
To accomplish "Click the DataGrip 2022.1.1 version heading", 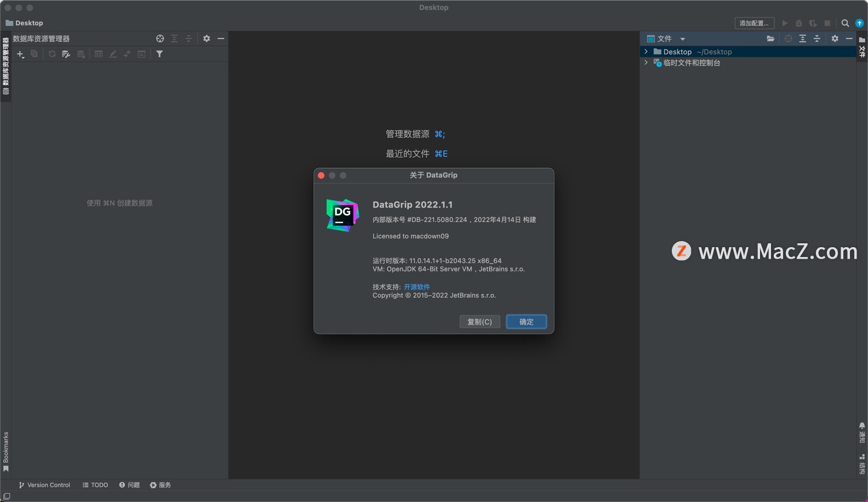I will [x=413, y=204].
